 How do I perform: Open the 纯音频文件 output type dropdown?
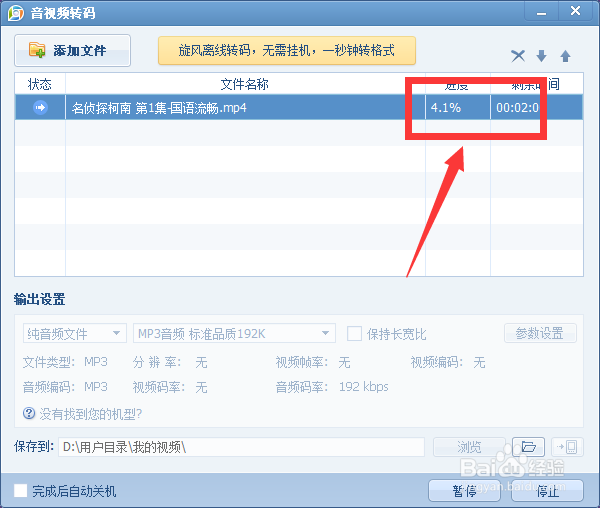[x=75, y=334]
